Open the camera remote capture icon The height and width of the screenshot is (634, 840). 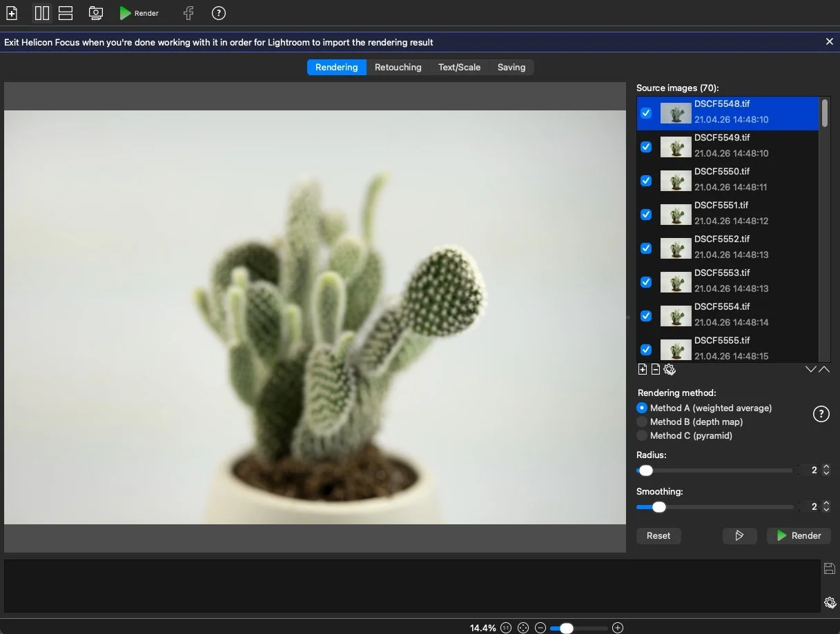[x=96, y=13]
